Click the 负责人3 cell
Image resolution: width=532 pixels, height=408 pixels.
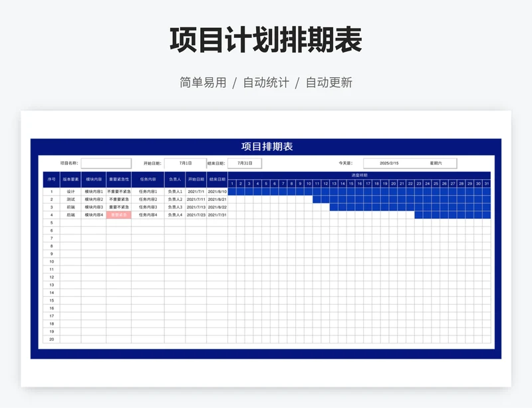click(x=175, y=207)
